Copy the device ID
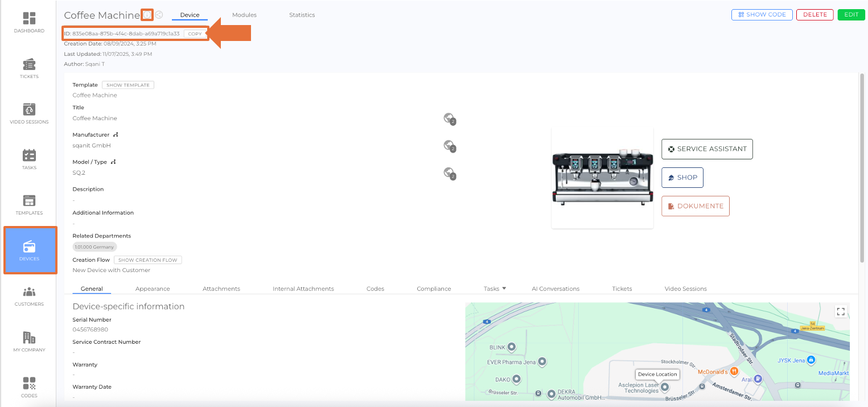Image resolution: width=868 pixels, height=407 pixels. (195, 34)
